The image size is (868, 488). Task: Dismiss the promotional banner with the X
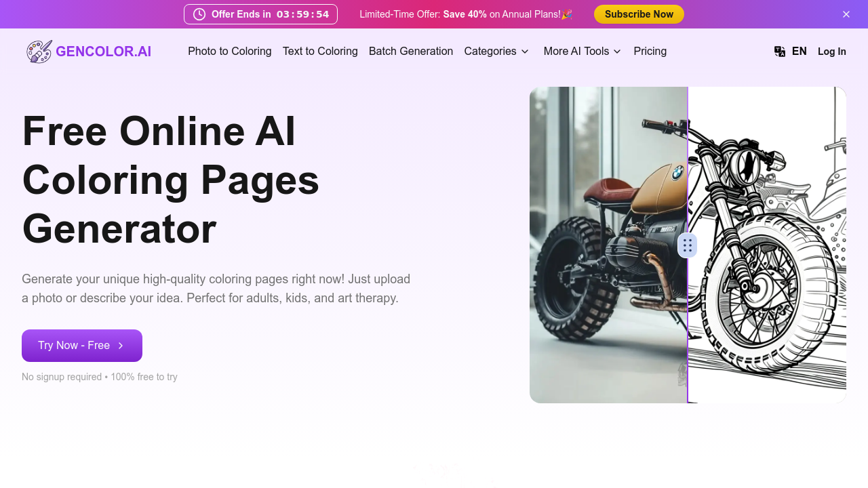pyautogui.click(x=846, y=14)
